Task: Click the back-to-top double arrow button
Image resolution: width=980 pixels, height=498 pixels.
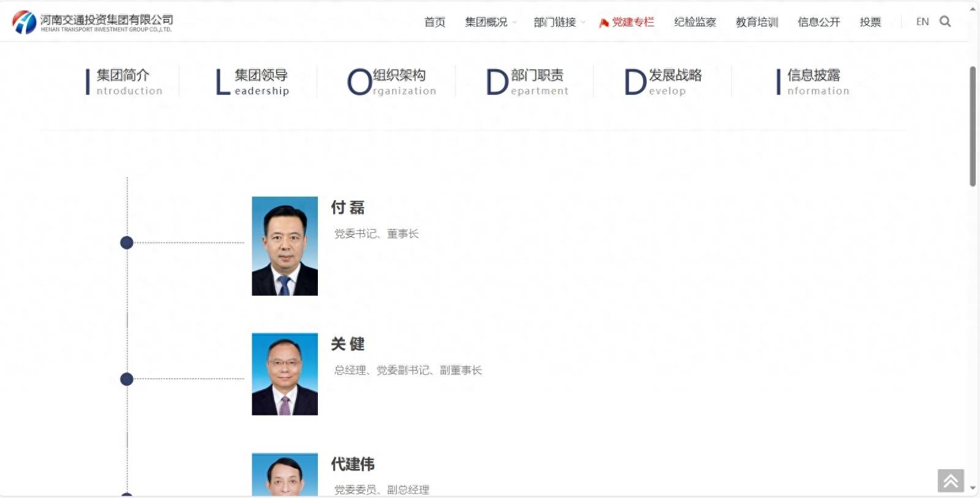Action: [951, 481]
